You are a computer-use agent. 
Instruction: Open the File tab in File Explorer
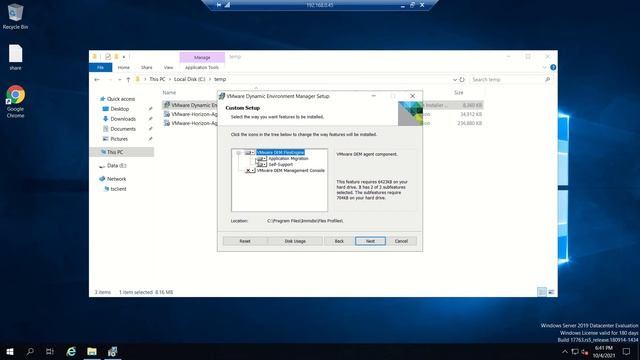click(x=100, y=67)
